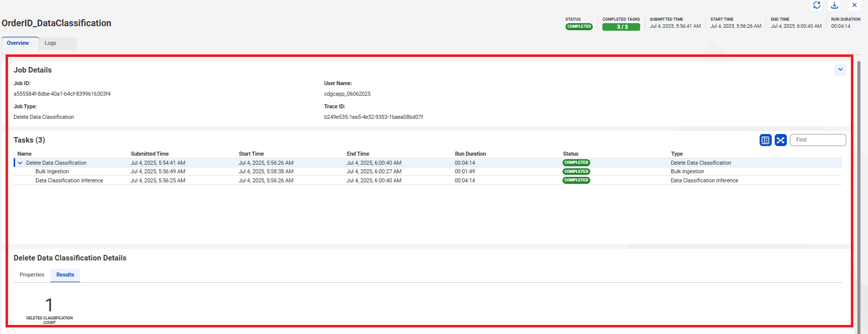Click Data Classification Inference in Type column

(x=704, y=180)
